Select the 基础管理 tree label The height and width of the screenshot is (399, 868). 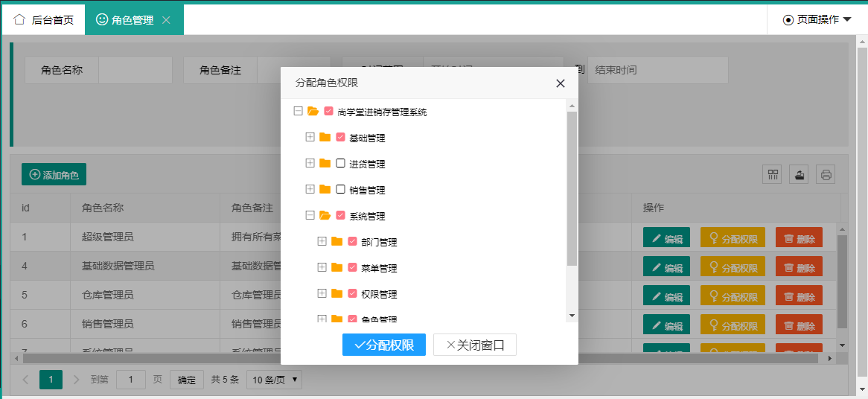point(367,138)
